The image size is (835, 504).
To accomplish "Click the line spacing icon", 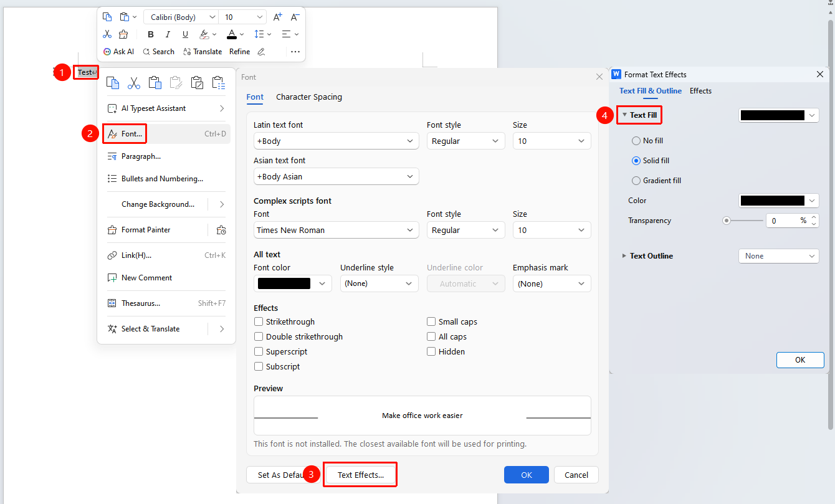I will click(x=259, y=34).
